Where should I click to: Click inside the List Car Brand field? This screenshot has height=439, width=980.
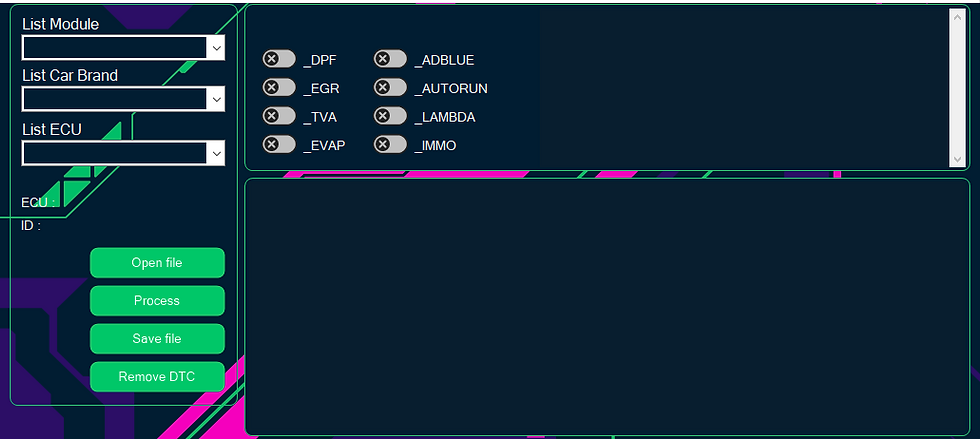(x=123, y=99)
